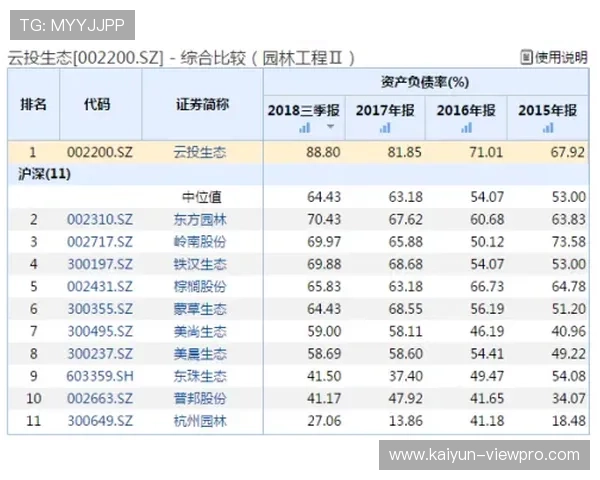Open stock code 300495.SZ link
The width and height of the screenshot is (600, 480).
point(100,331)
